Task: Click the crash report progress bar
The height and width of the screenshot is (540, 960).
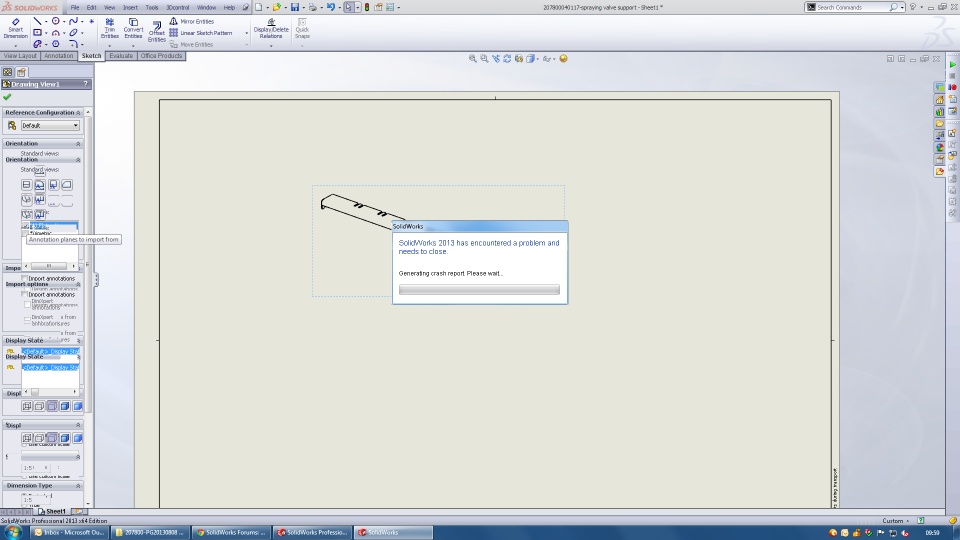Action: 479,290
